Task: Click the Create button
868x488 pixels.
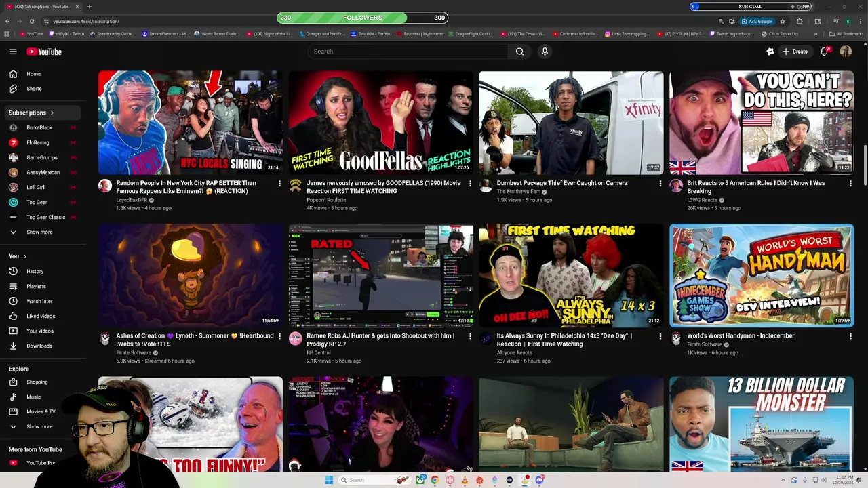Action: click(x=795, y=52)
